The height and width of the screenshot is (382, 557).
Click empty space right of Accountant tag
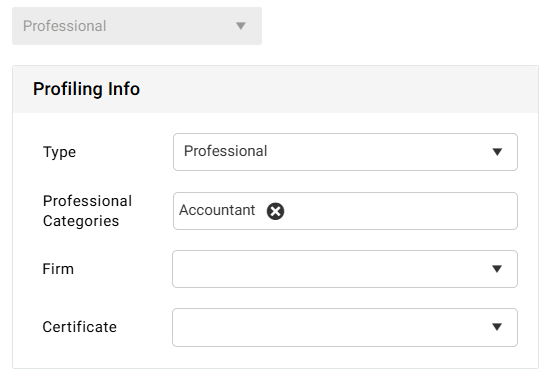tap(400, 211)
